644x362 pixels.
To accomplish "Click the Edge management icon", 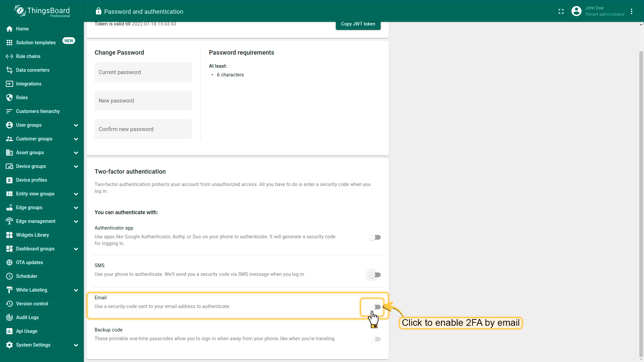I will tap(9, 221).
